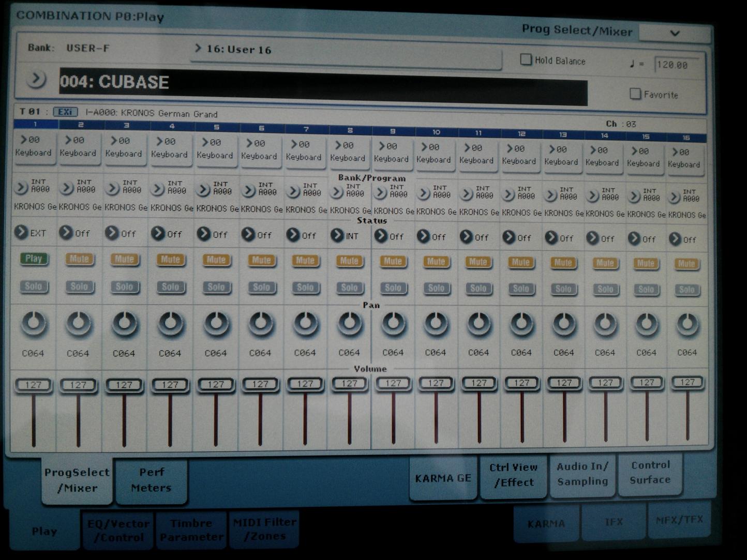Viewport: 747px width, 560px height.
Task: Open the KARMA GE tab
Action: pos(443,478)
